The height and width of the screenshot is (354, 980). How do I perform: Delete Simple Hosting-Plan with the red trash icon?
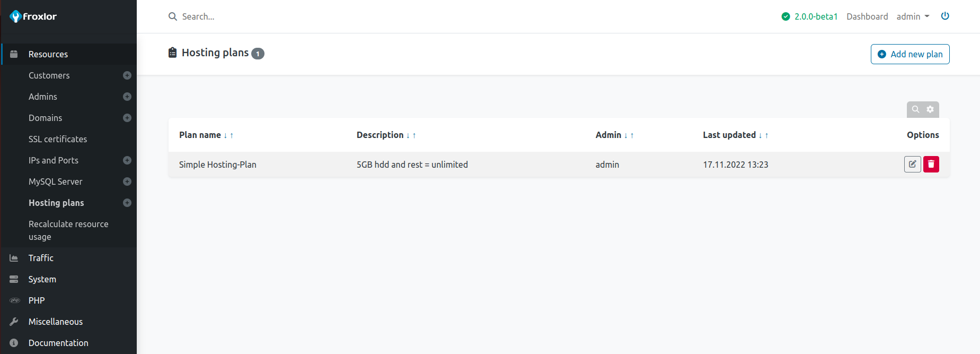pos(931,165)
